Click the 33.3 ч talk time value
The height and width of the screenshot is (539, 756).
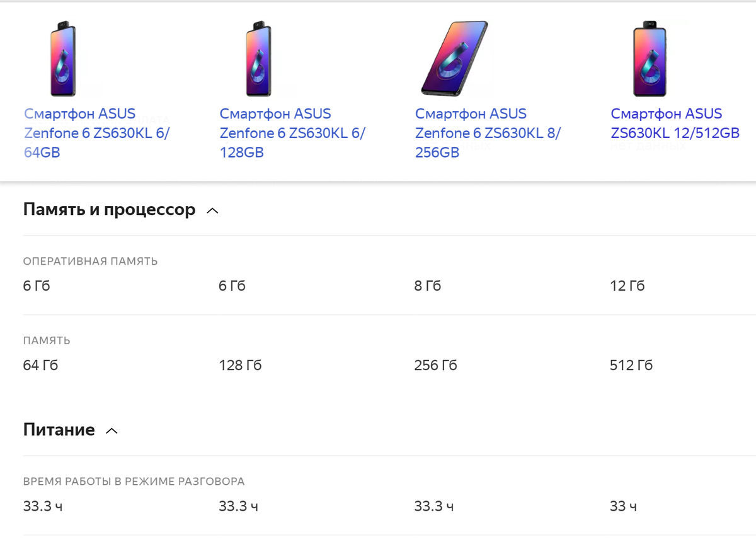[43, 506]
